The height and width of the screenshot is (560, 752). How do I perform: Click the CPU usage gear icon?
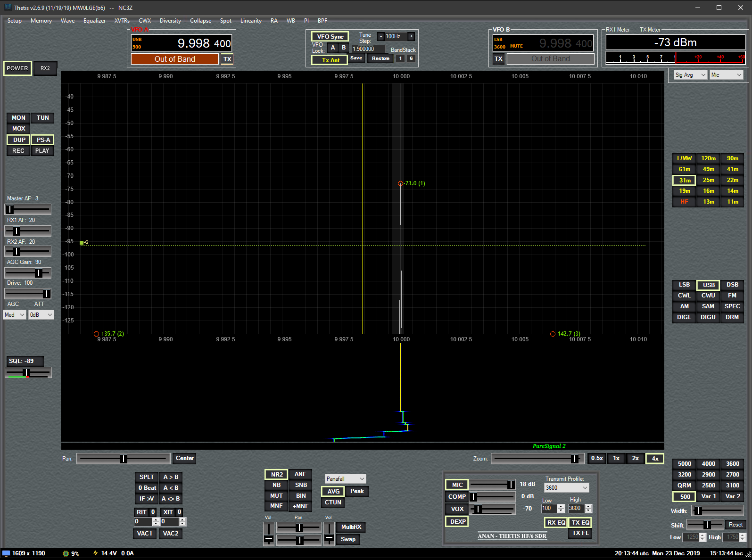tap(66, 553)
